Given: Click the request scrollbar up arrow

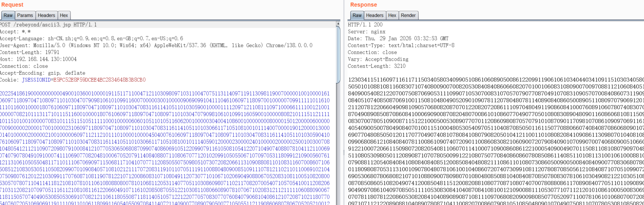Looking at the screenshot, I should (x=338, y=24).
